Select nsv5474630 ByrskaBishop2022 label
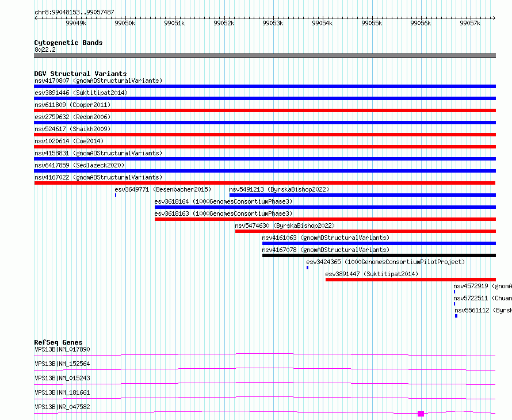Viewport: 512px width, 420px height. click(x=285, y=226)
